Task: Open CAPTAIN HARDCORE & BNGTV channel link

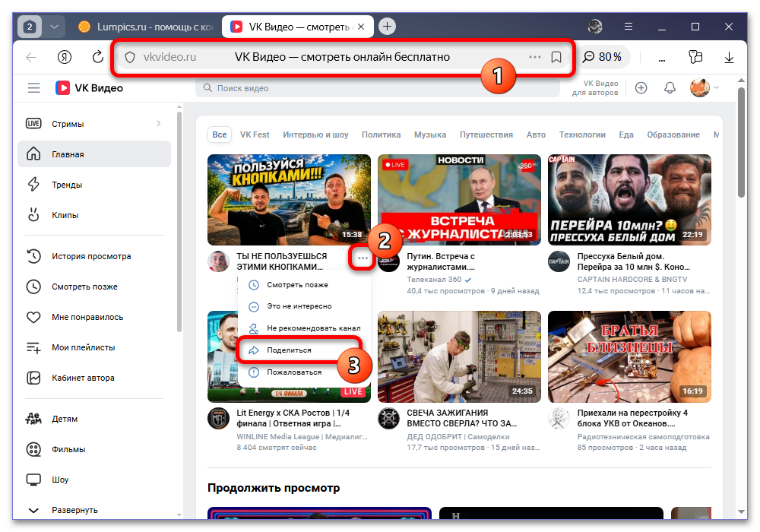Action: [632, 280]
